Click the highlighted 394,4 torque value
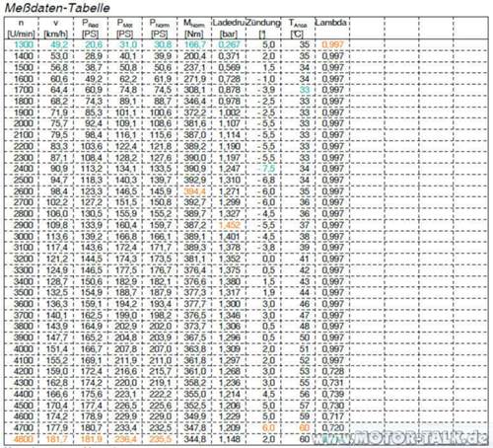The image size is (493, 448). [x=195, y=191]
